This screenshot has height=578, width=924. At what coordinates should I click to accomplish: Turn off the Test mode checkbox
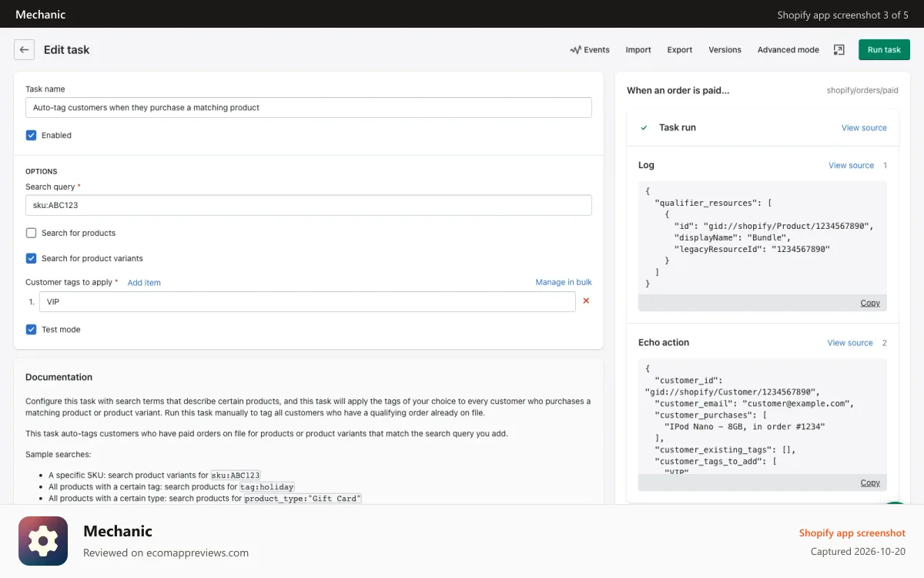32,329
